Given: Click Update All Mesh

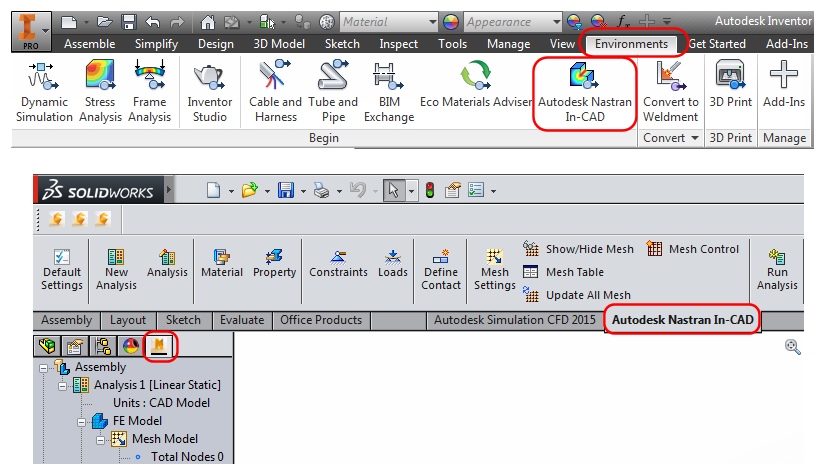Looking at the screenshot, I should click(577, 295).
